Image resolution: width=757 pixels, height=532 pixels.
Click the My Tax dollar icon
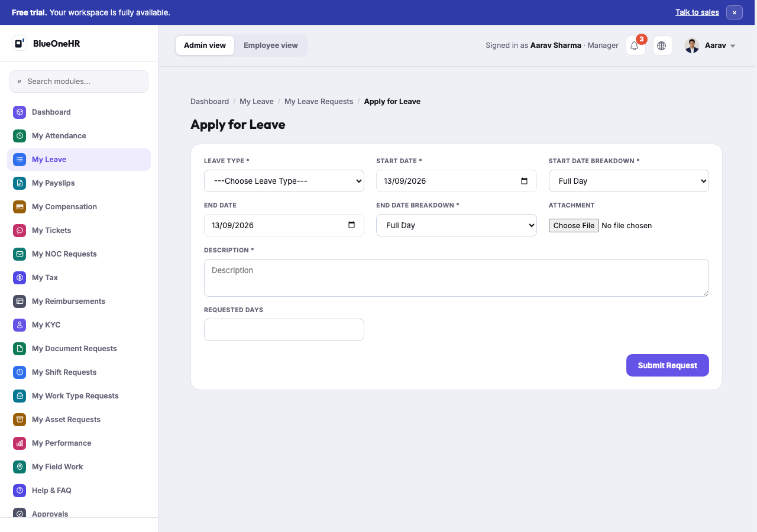tap(20, 278)
